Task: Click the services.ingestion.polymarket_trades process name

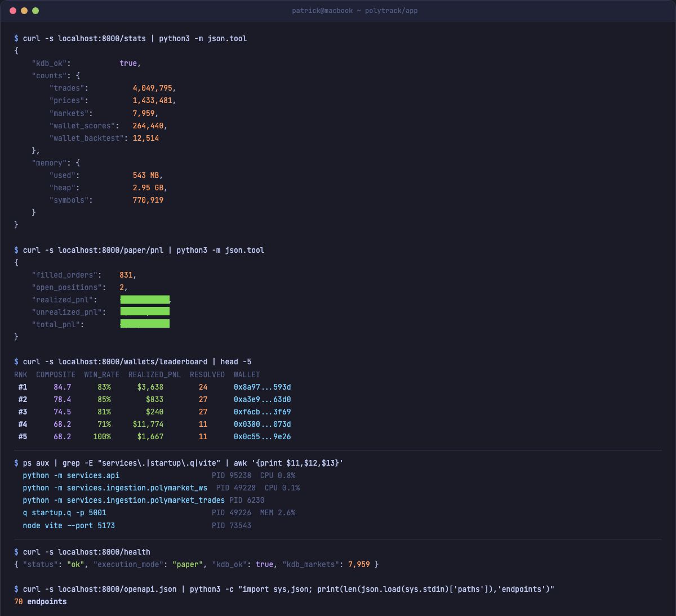Action: coord(146,500)
